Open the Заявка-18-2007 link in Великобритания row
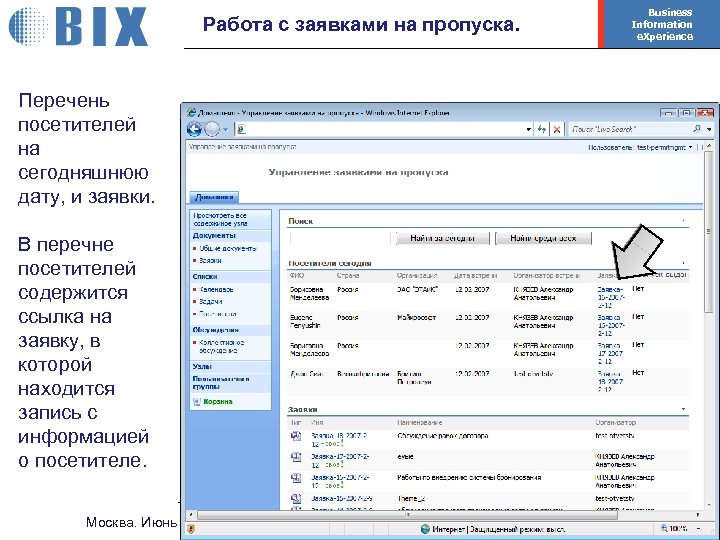This screenshot has width=720, height=540. coord(610,381)
